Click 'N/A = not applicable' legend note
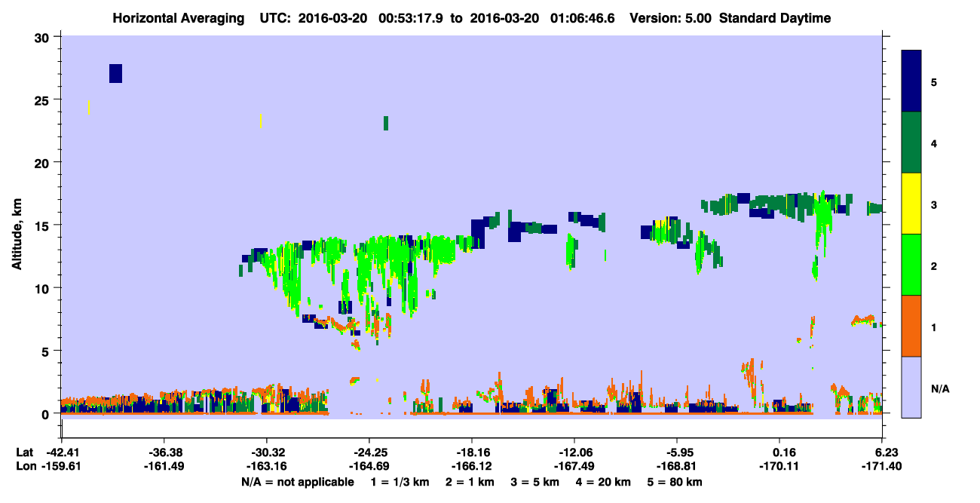980x503 pixels. pos(298,482)
